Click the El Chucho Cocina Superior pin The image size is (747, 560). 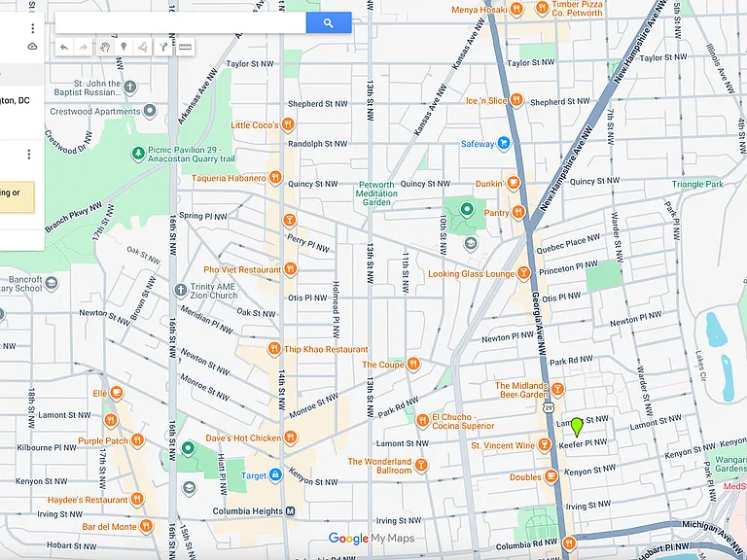pos(422,420)
